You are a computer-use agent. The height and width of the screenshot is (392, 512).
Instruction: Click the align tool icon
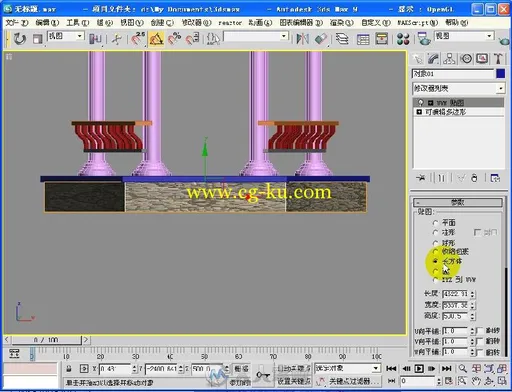(x=321, y=39)
